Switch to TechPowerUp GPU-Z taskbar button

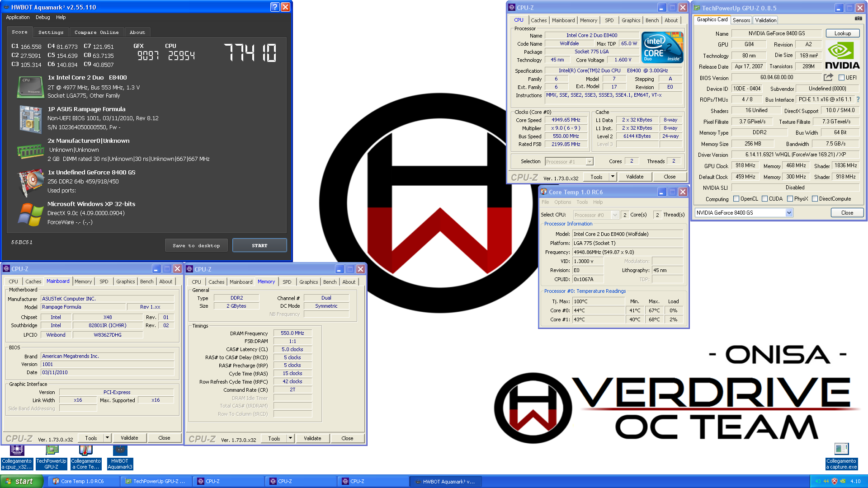coord(156,481)
